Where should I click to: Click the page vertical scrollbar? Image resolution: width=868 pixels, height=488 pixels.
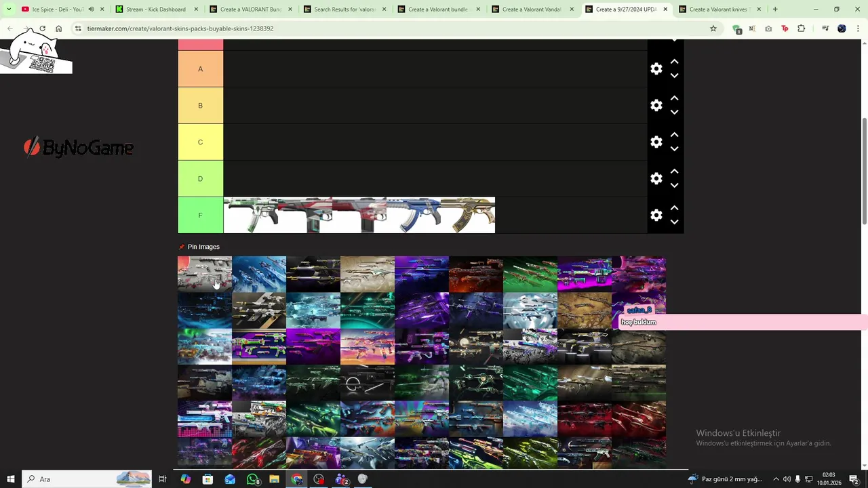click(x=864, y=173)
